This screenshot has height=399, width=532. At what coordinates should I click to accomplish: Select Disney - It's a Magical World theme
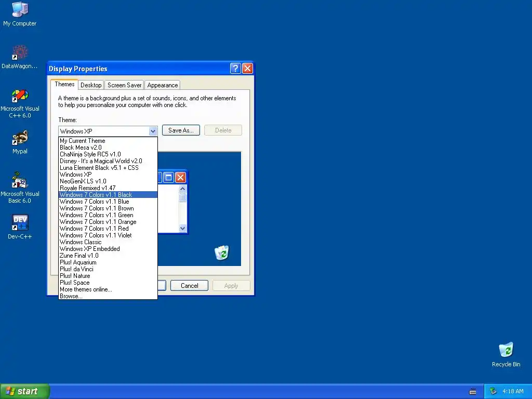tap(108, 161)
